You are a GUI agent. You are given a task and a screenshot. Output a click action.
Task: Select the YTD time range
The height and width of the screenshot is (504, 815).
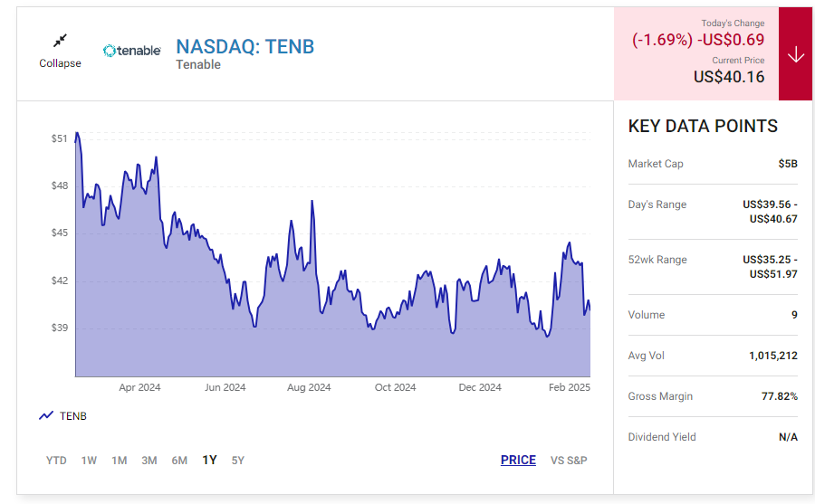56,461
